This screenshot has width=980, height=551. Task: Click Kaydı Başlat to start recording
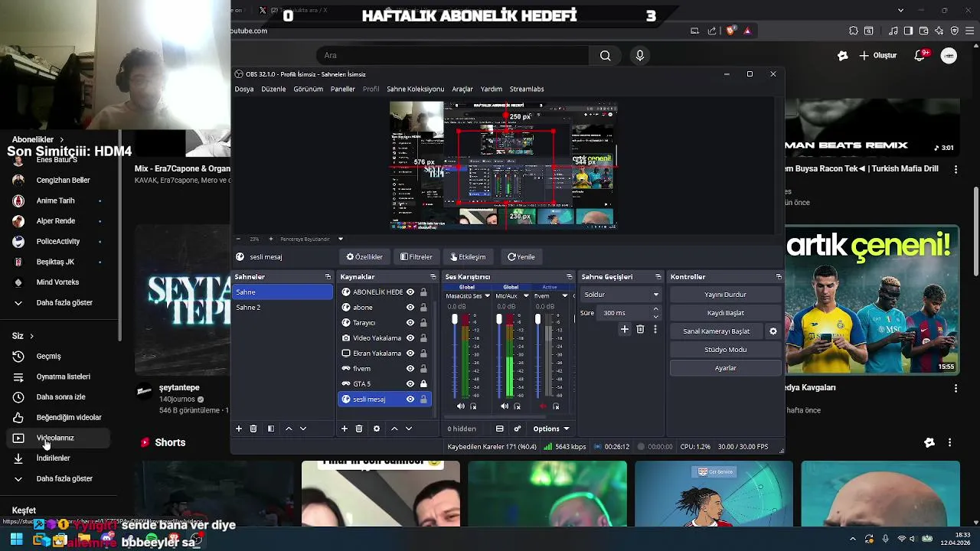pos(725,313)
